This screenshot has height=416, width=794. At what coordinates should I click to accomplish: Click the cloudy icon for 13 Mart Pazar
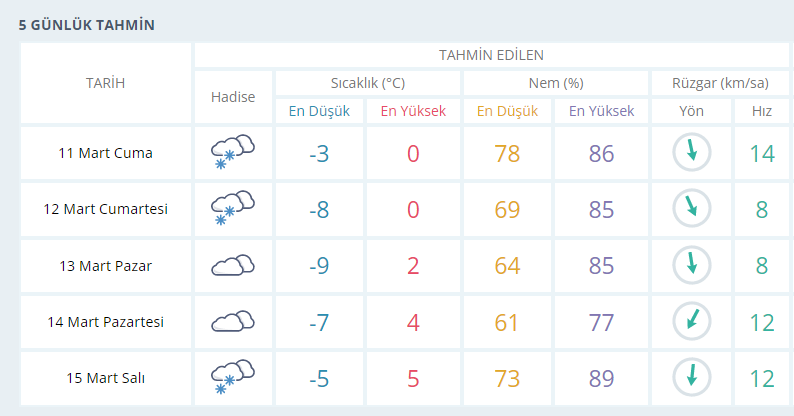[x=233, y=265]
